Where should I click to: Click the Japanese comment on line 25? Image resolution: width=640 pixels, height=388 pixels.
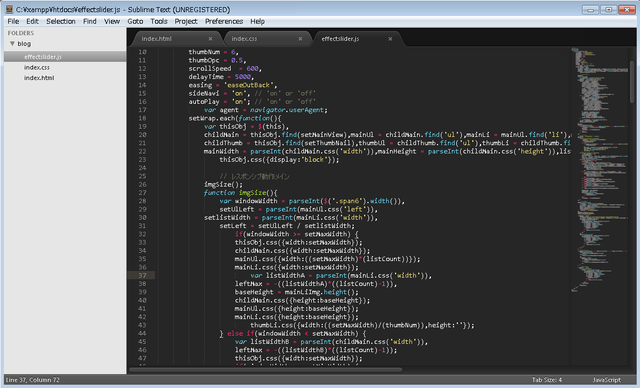[254, 176]
